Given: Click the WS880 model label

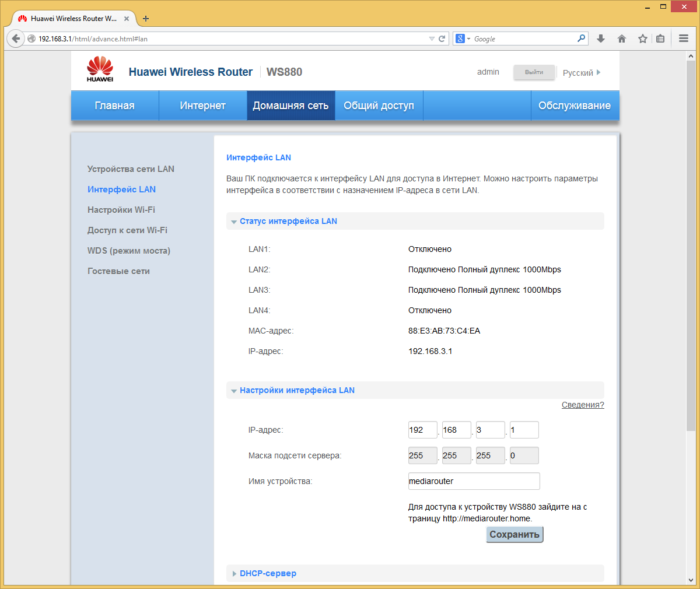Looking at the screenshot, I should pos(285,72).
